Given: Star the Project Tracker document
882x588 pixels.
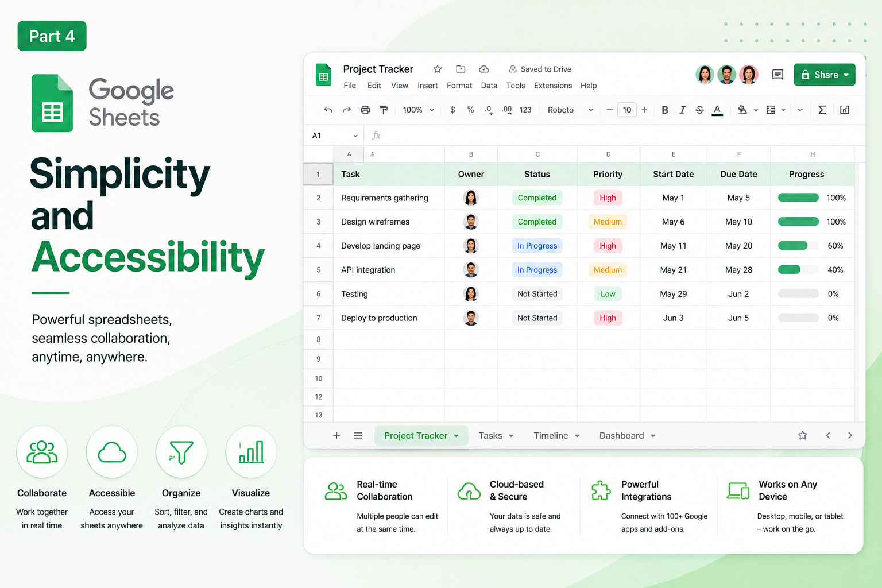Looking at the screenshot, I should [438, 69].
